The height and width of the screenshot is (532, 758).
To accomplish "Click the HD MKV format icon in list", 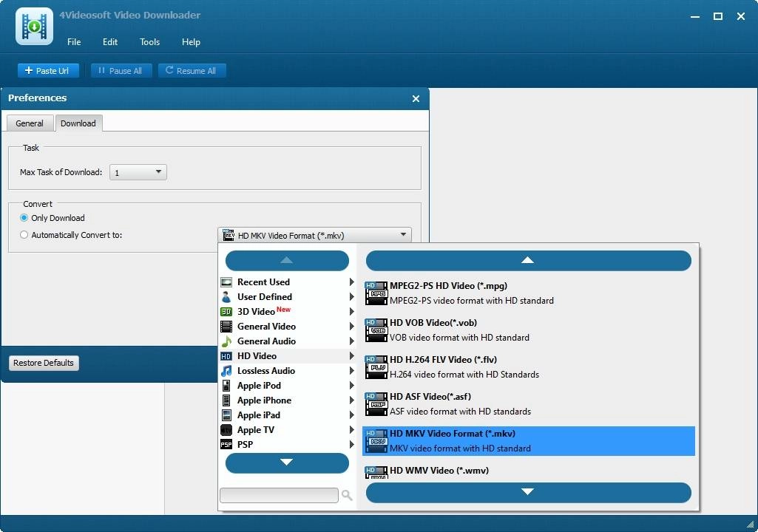I will point(376,440).
